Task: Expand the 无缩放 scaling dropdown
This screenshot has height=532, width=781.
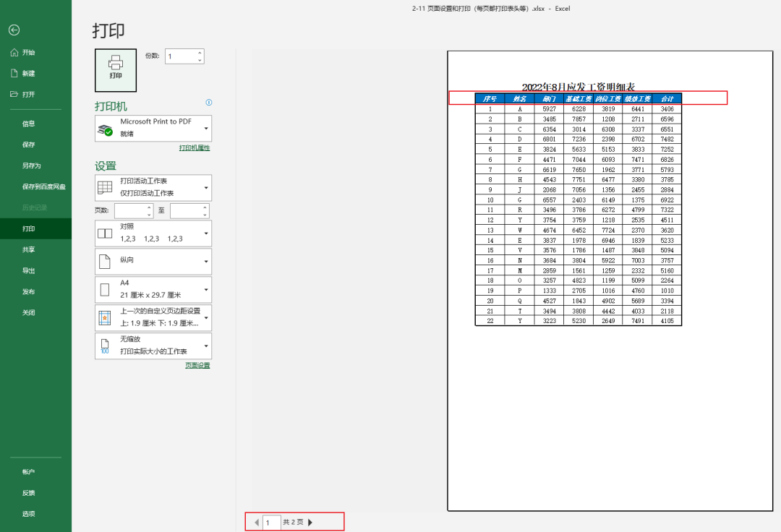Action: 153,346
